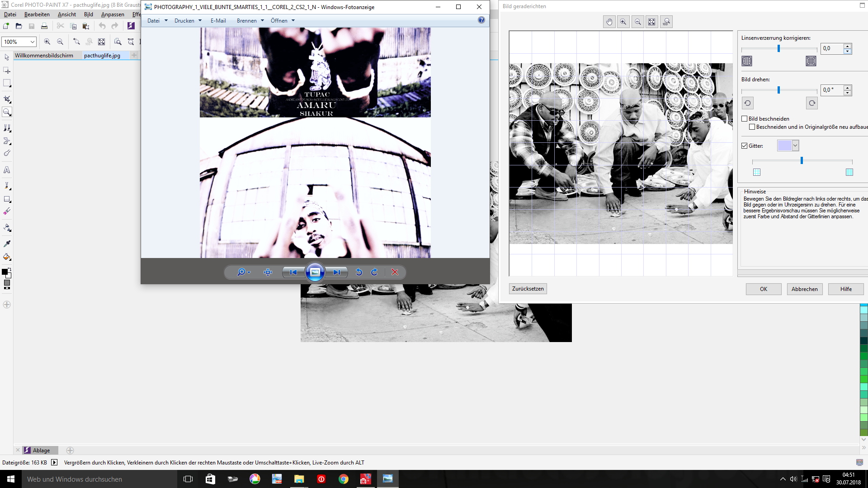Activate Pan hand tool in straighten dialog

point(609,22)
